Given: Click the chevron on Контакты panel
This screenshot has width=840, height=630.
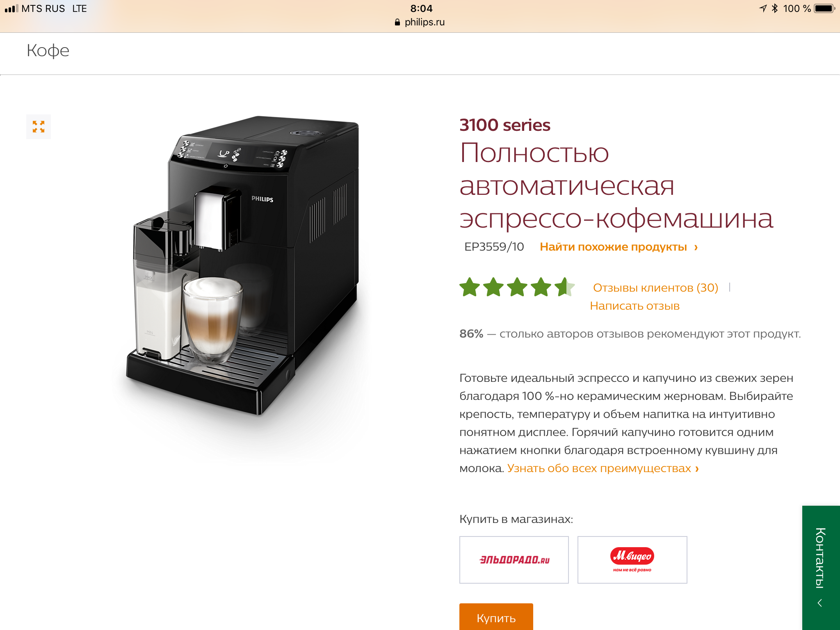Looking at the screenshot, I should (820, 603).
